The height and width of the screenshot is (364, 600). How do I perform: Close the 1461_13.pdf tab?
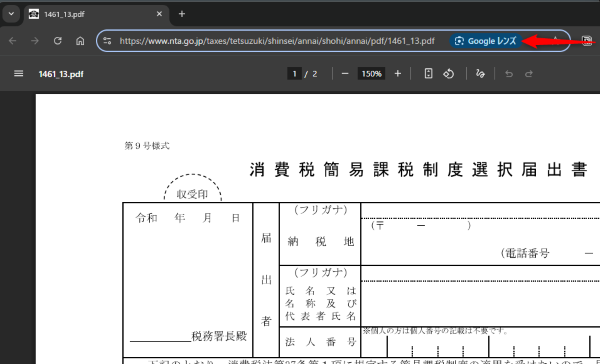159,14
